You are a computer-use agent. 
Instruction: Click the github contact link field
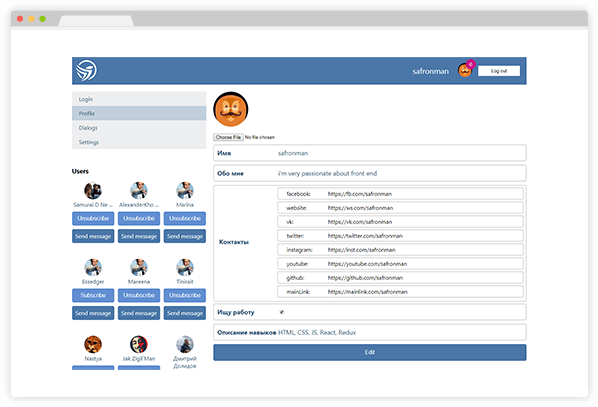pos(400,278)
